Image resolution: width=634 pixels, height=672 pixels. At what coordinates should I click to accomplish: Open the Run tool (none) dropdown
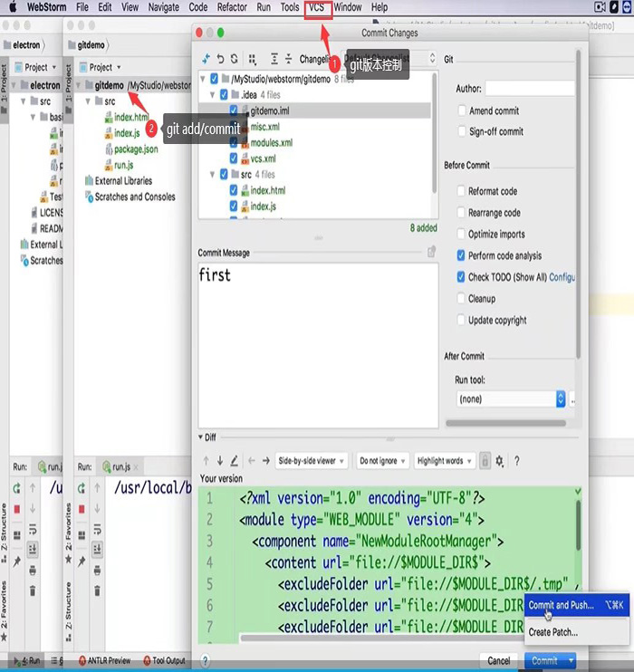511,399
